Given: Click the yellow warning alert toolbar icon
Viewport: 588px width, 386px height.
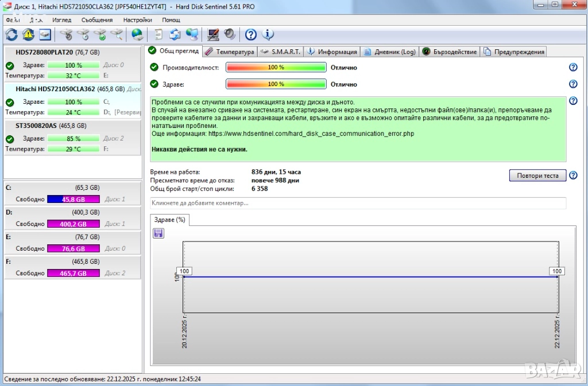Looking at the screenshot, I should [x=28, y=34].
